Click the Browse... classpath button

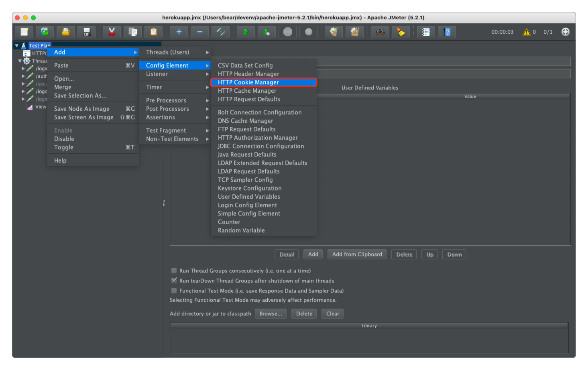pyautogui.click(x=271, y=314)
